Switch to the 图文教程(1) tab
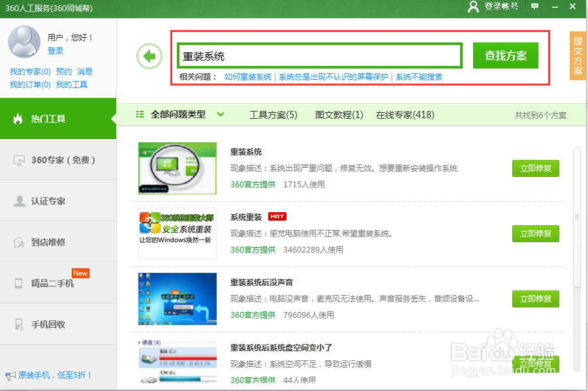The width and height of the screenshot is (588, 391). coord(339,115)
